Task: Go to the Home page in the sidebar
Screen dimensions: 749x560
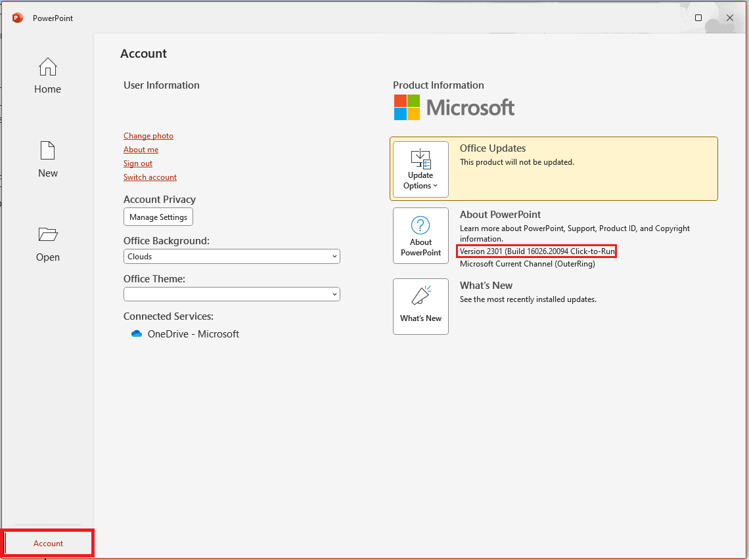Action: click(47, 76)
